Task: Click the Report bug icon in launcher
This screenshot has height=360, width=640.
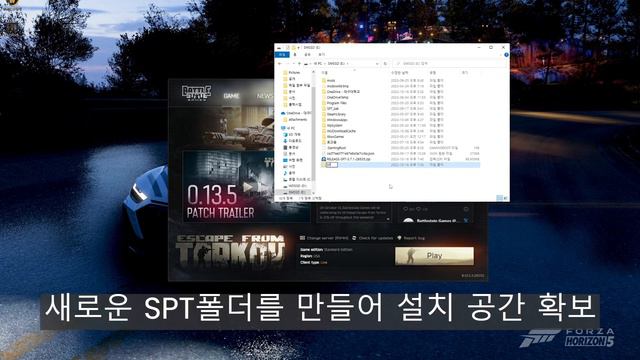Action: tap(399, 238)
